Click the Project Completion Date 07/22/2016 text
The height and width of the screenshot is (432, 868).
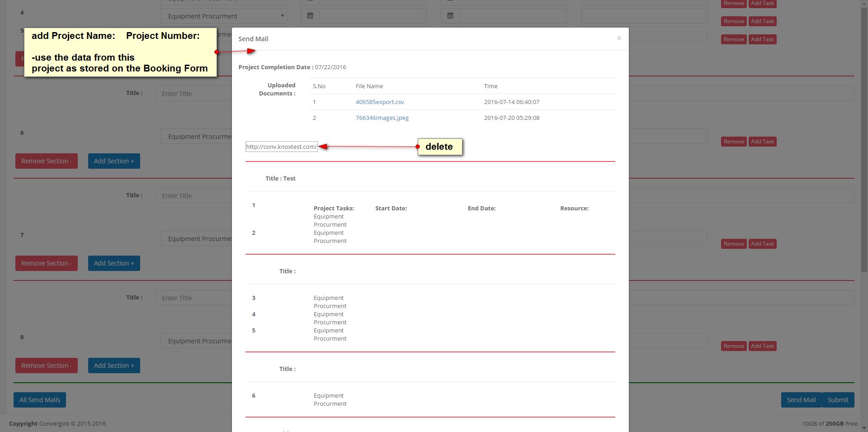tap(292, 67)
